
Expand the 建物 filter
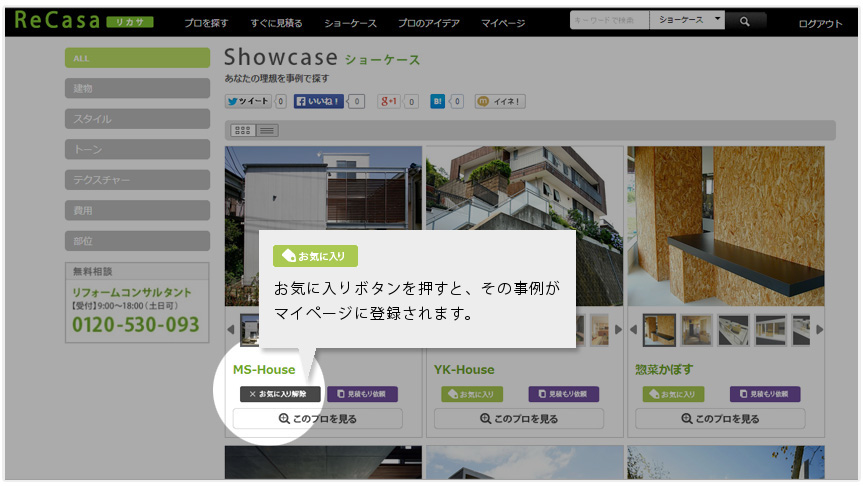pos(137,88)
